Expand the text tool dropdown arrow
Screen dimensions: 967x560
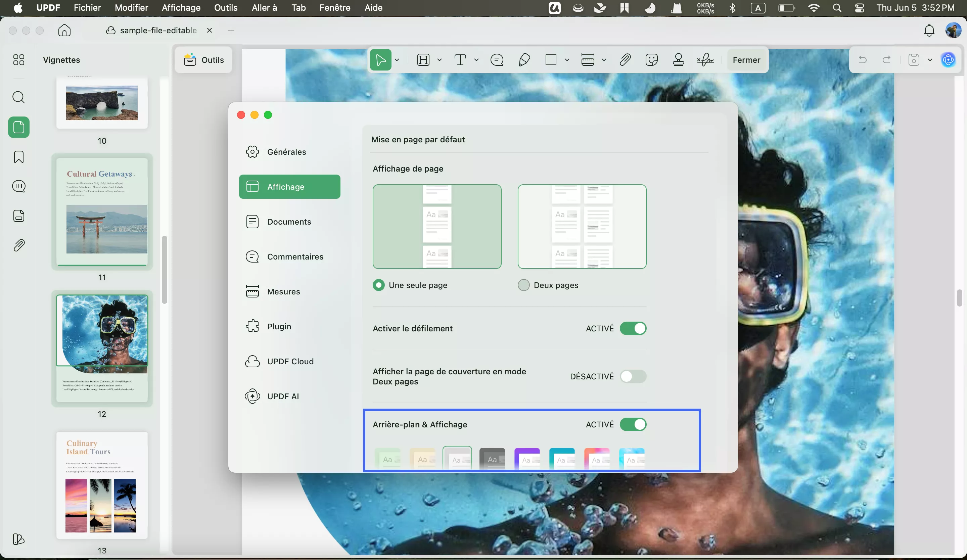[476, 60]
